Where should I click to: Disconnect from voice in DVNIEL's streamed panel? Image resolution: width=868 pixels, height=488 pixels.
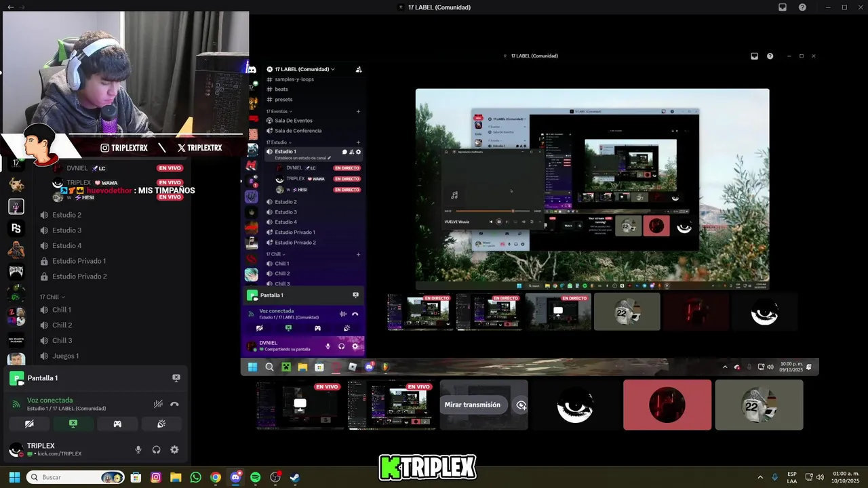point(355,314)
